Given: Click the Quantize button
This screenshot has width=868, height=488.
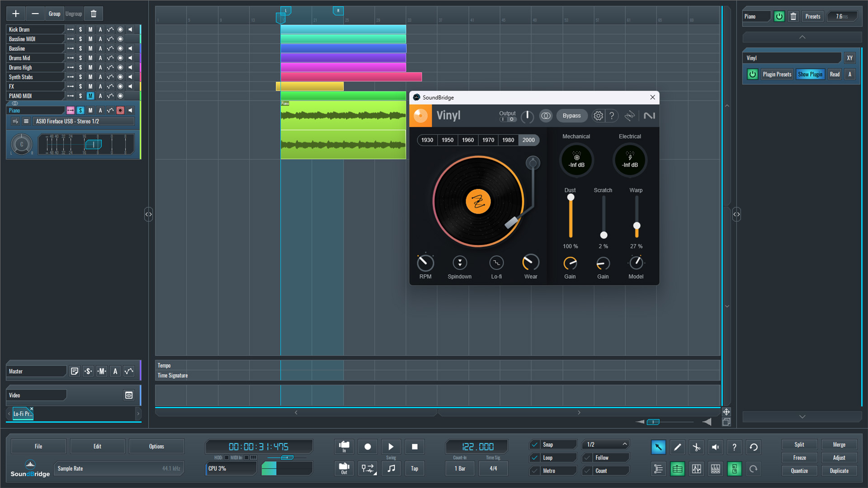Looking at the screenshot, I should click(x=799, y=471).
